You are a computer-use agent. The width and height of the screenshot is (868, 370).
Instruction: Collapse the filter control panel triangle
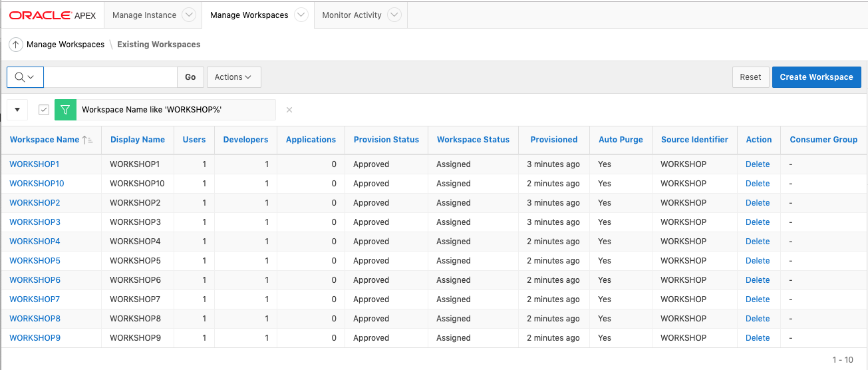(x=17, y=110)
